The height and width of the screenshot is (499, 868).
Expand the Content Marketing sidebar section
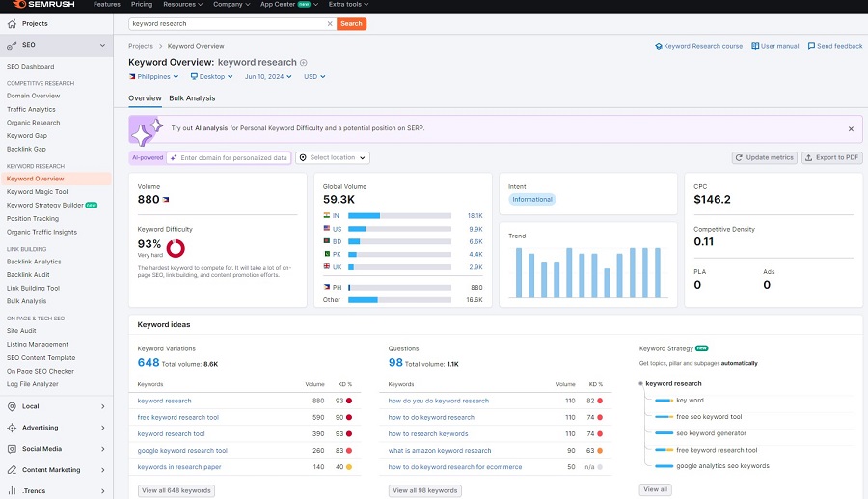pyautogui.click(x=103, y=470)
